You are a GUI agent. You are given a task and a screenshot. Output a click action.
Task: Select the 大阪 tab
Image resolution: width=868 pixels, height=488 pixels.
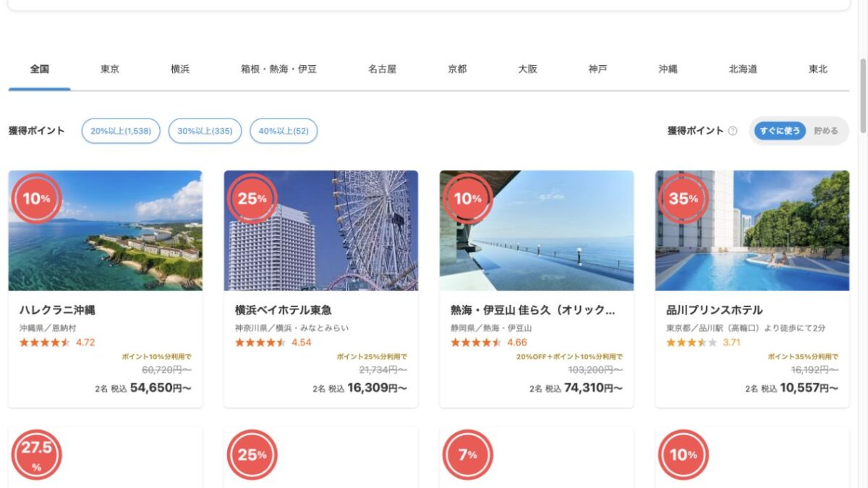527,69
